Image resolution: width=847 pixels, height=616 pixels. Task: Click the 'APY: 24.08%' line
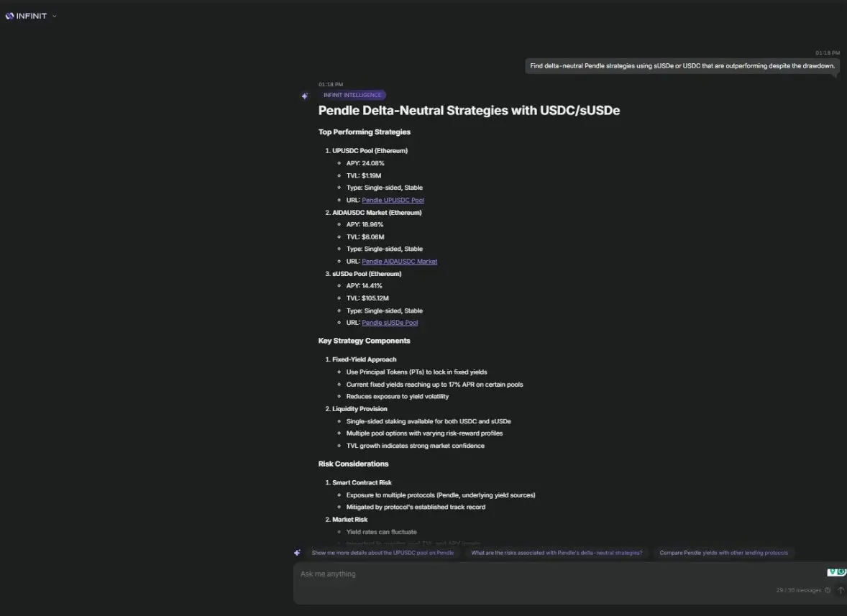tap(365, 163)
